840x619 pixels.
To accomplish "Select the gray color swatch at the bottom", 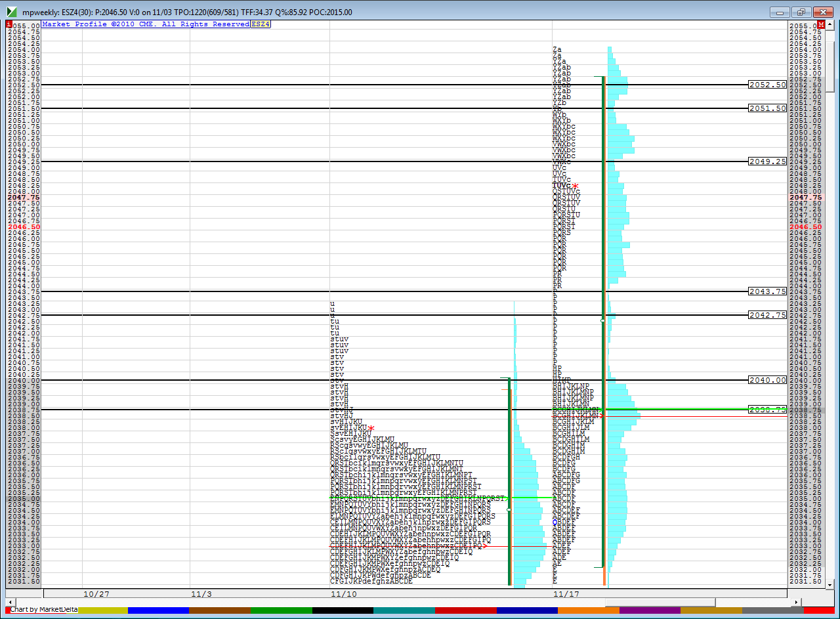I will 772,610.
